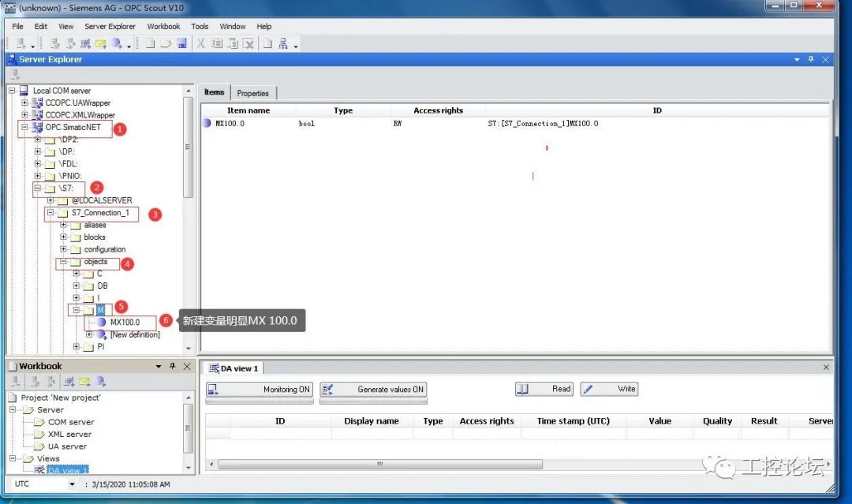Click the Save floppy disk toolbar icon
This screenshot has width=852, height=504.
(181, 43)
